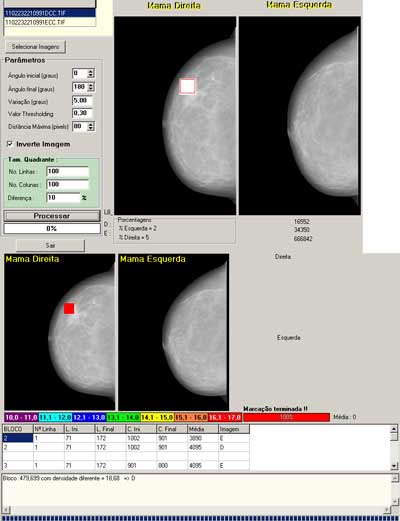Click the red block on lower Mama Direita
The height and width of the screenshot is (521, 400).
(69, 308)
